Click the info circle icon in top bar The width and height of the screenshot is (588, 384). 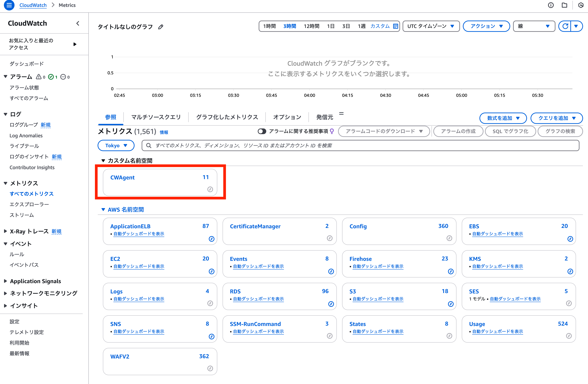(551, 5)
